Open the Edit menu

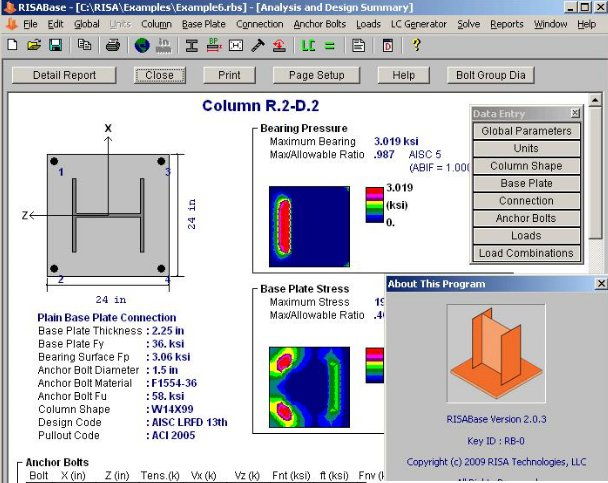tap(55, 24)
